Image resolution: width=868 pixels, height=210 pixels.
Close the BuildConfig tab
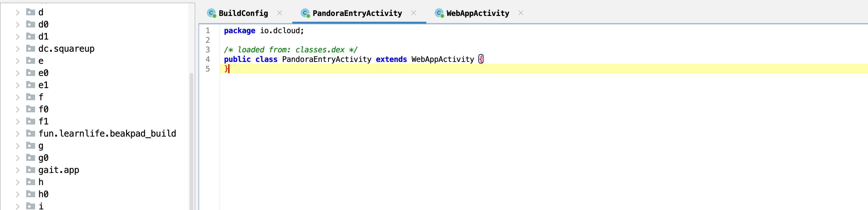tap(280, 13)
